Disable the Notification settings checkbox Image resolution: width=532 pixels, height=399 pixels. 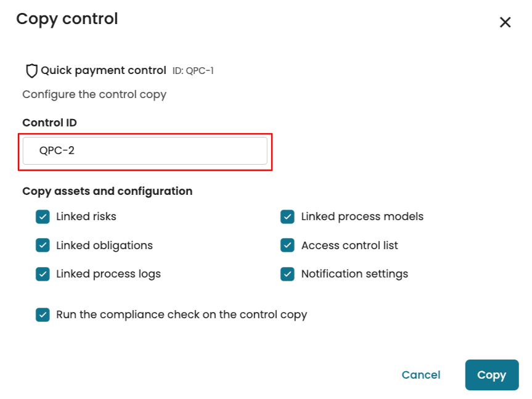(287, 274)
